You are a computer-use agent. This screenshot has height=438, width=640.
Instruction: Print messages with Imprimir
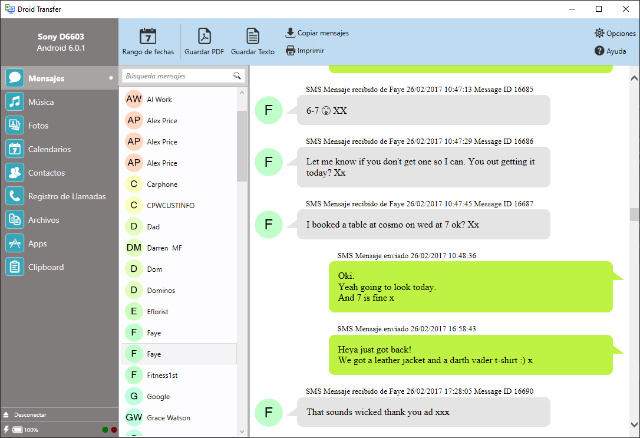[305, 49]
